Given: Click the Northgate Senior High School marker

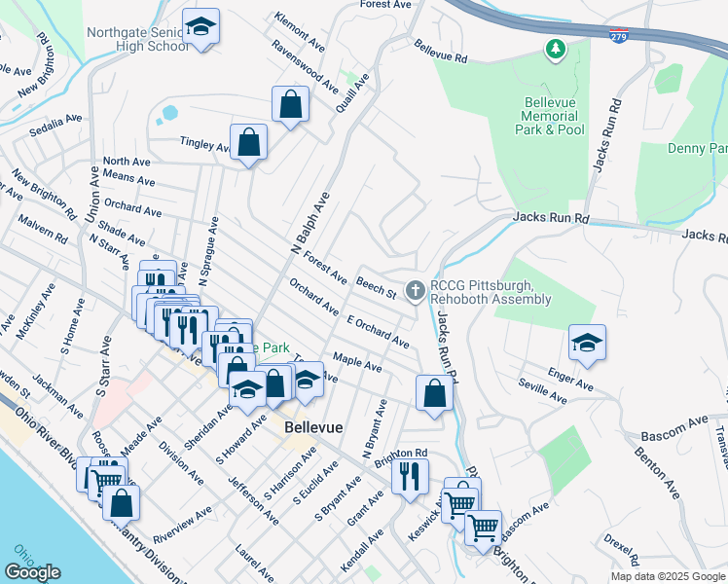Looking at the screenshot, I should [x=201, y=26].
